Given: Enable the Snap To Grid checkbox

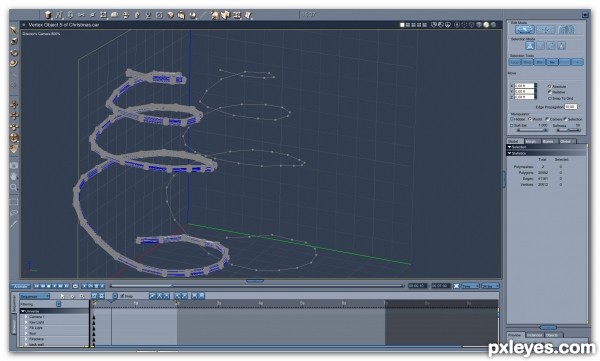Looking at the screenshot, I should [x=550, y=98].
